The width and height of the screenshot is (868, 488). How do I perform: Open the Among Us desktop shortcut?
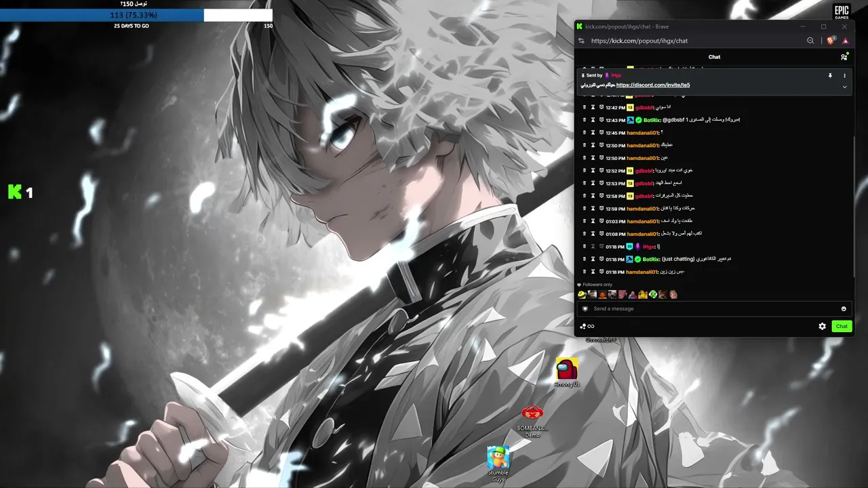(x=567, y=372)
